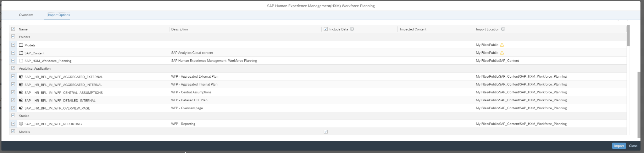The image size is (644, 153).
Task: Click 'WFP - Aggregated Internal Plan' description
Action: coord(194,84)
